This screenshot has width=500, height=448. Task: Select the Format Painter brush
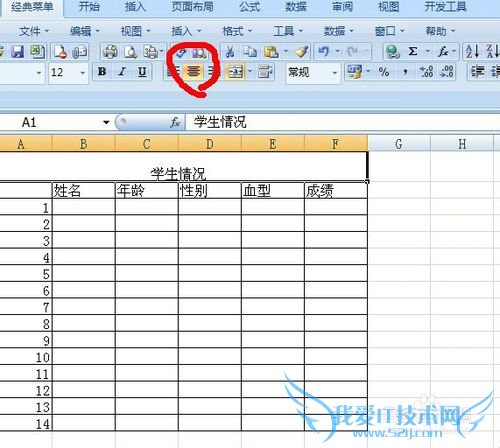tap(302, 52)
